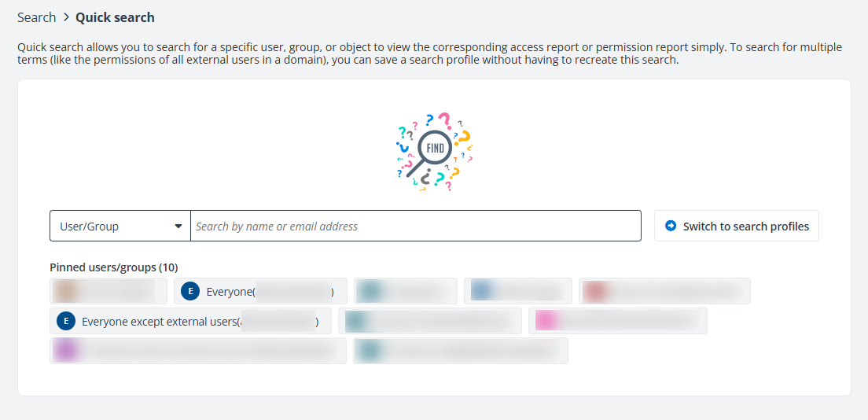Click the "E" avatar on Everyone except external users
Image resolution: width=868 pixels, height=420 pixels.
pos(66,322)
